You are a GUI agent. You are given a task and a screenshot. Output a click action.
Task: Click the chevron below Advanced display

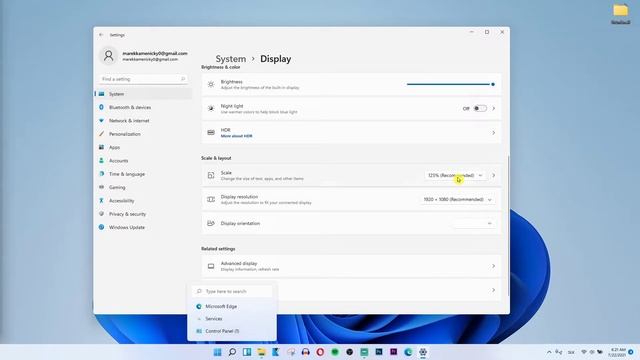pyautogui.click(x=493, y=290)
